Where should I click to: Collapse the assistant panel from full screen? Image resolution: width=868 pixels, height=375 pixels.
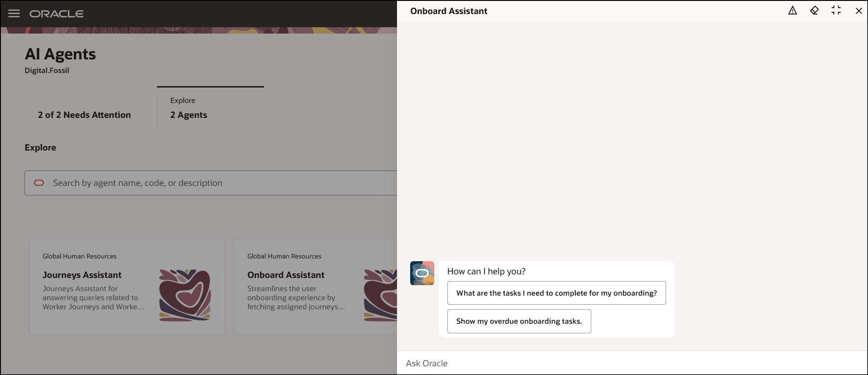click(836, 11)
